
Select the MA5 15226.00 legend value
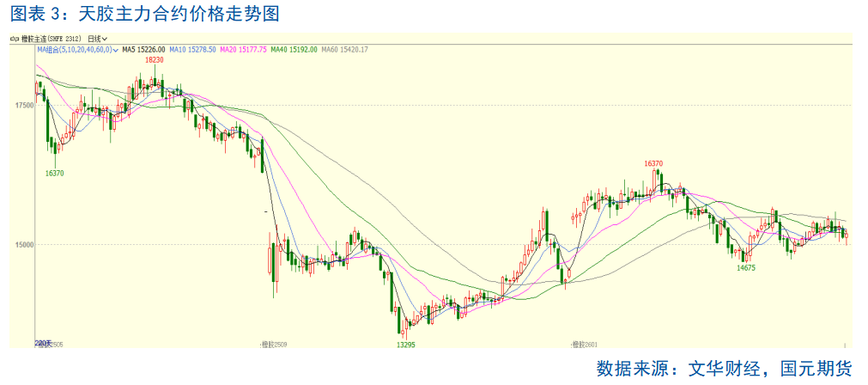click(x=144, y=49)
